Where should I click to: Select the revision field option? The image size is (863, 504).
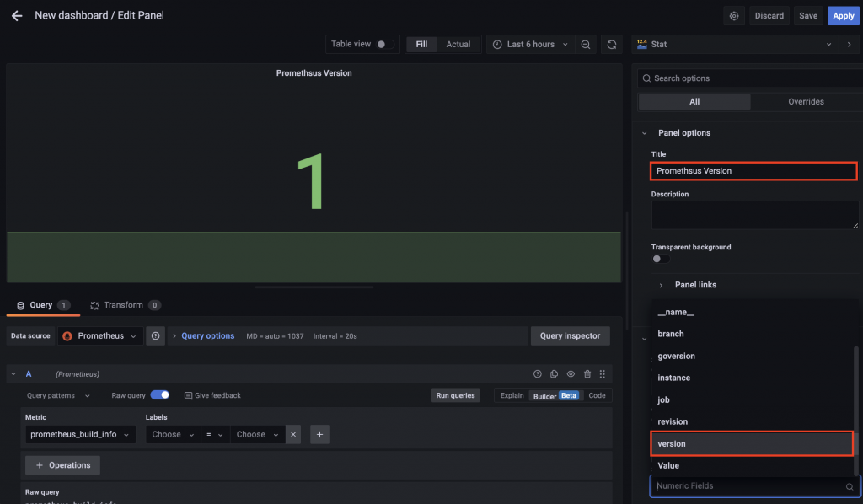pyautogui.click(x=752, y=422)
